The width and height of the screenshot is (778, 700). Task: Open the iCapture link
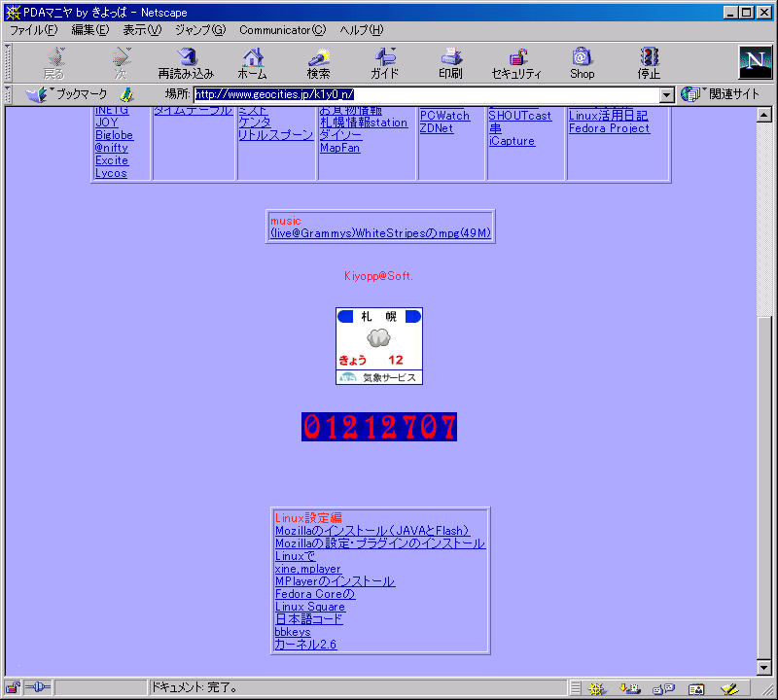[x=513, y=141]
